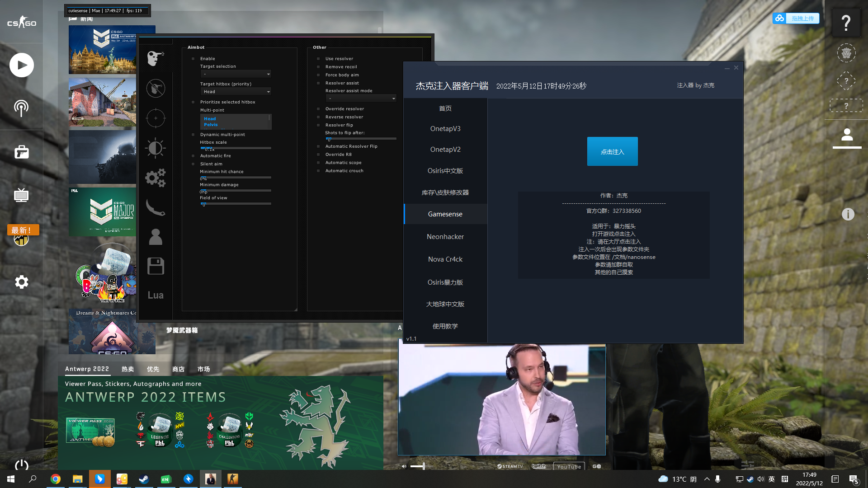
Task: Adjust the Minimum hit chance slider
Action: point(236,177)
